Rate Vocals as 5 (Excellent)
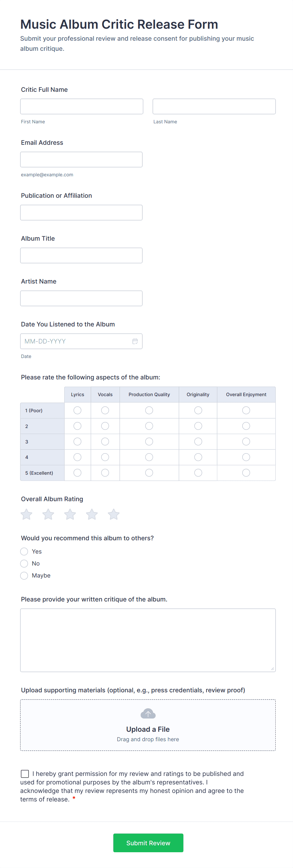Viewport: 293px width, 868px height. 105,473
